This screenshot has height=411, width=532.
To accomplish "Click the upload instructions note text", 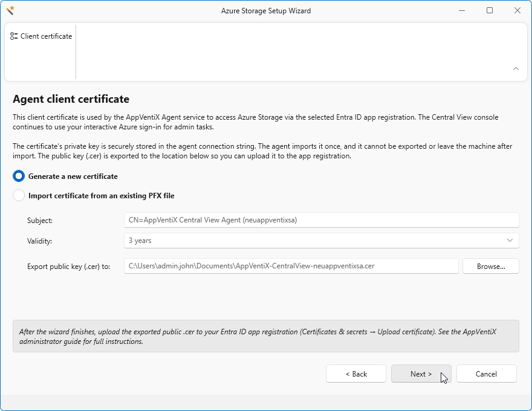I will coord(258,337).
